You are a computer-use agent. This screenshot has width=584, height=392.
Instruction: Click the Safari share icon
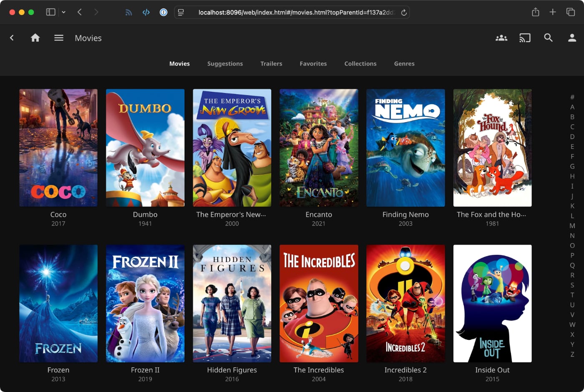tap(536, 12)
